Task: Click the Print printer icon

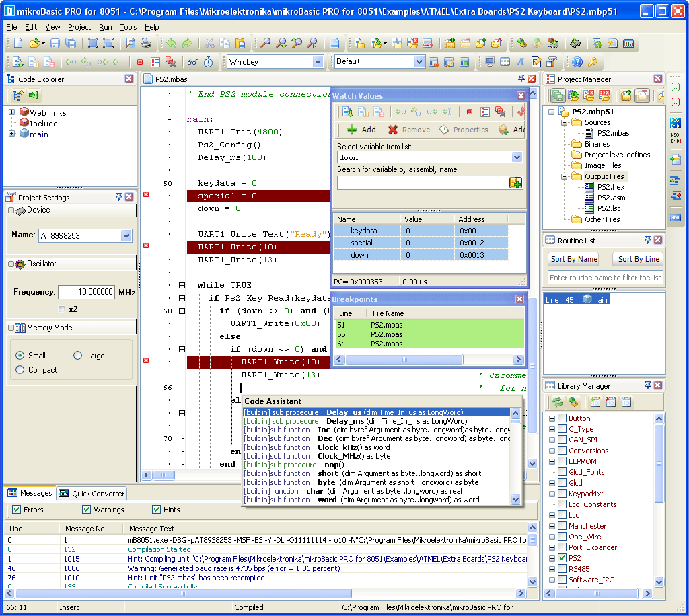Action: pyautogui.click(x=146, y=43)
